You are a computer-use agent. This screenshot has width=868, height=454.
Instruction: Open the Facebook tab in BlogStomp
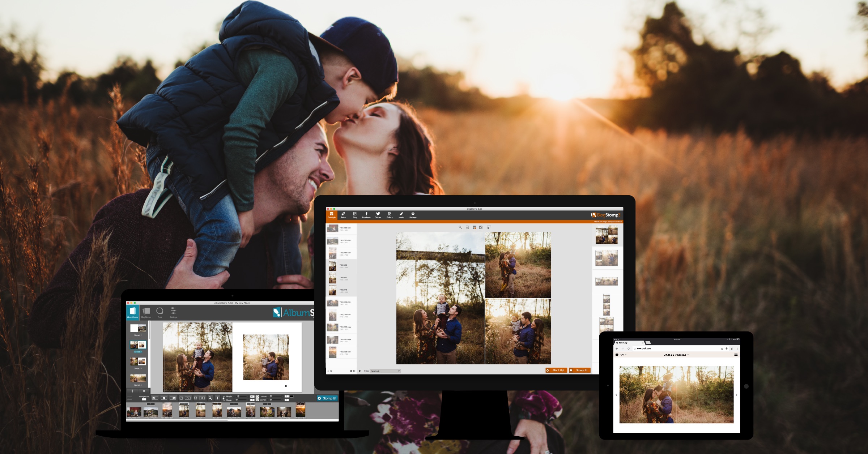[x=366, y=215]
